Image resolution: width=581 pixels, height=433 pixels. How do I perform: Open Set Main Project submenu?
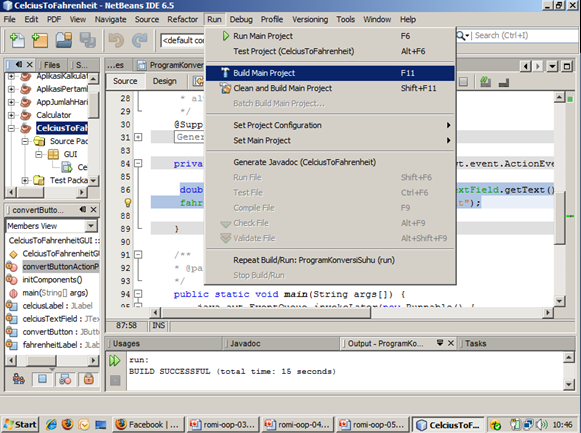coord(330,140)
